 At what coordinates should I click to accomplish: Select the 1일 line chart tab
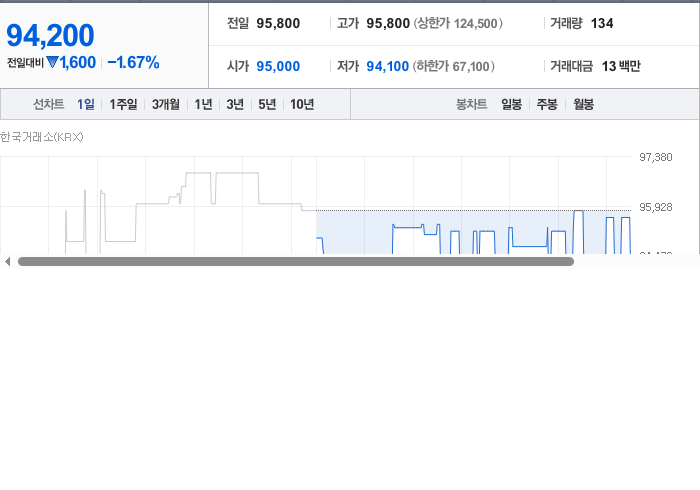click(86, 104)
